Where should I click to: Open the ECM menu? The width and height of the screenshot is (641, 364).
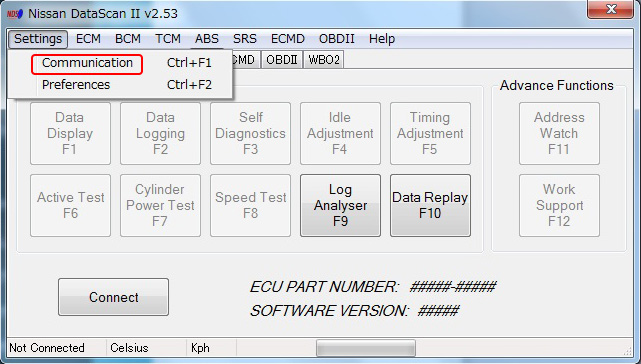pyautogui.click(x=88, y=39)
